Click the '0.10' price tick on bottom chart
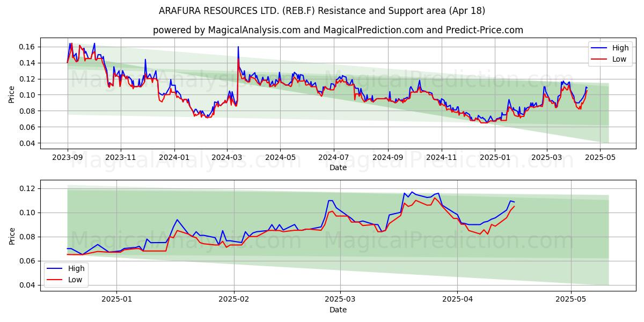 pyautogui.click(x=27, y=213)
